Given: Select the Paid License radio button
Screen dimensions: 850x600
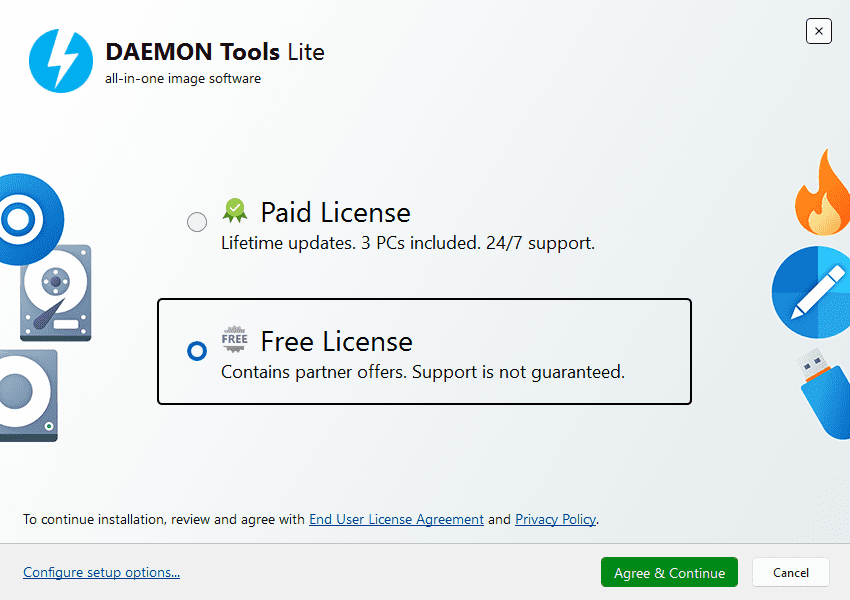Looking at the screenshot, I should coord(197,222).
